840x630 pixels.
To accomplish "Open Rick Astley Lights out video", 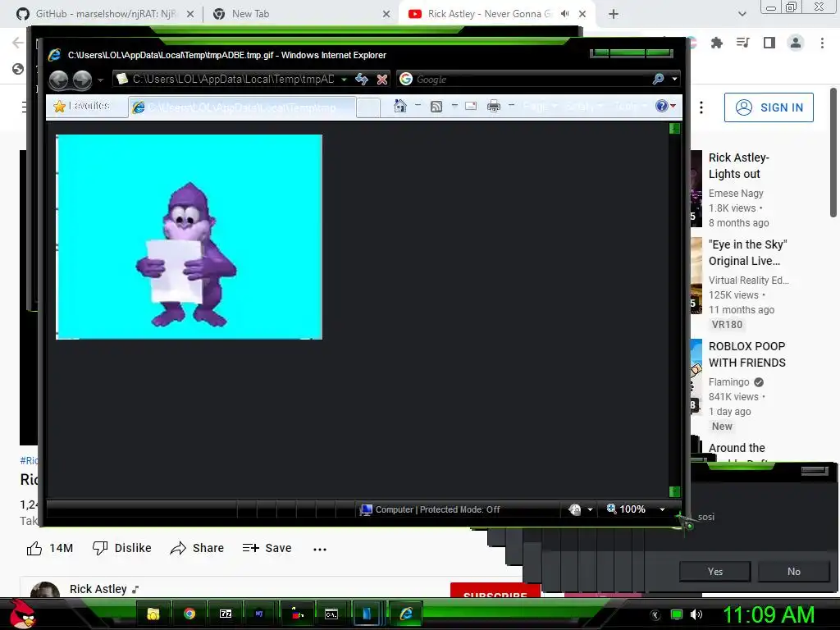I will 739,166.
